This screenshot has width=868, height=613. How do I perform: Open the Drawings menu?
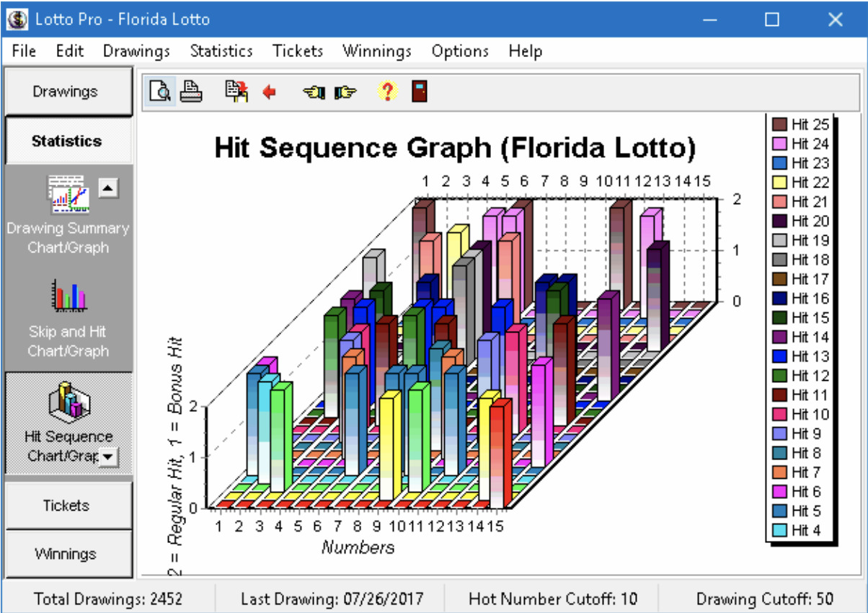coord(136,51)
